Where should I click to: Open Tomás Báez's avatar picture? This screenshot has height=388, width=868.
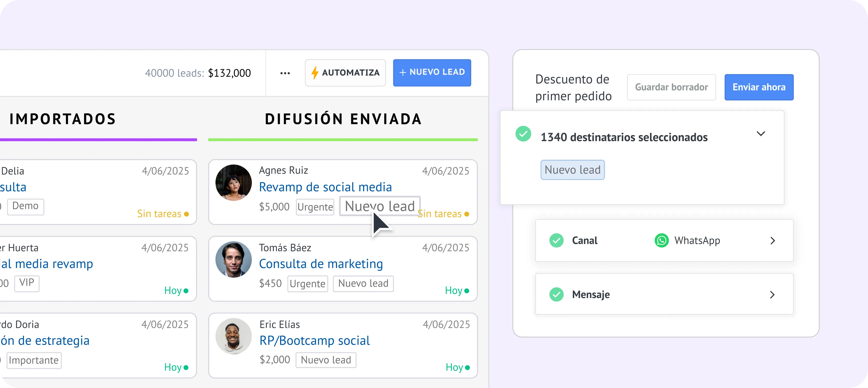[234, 259]
